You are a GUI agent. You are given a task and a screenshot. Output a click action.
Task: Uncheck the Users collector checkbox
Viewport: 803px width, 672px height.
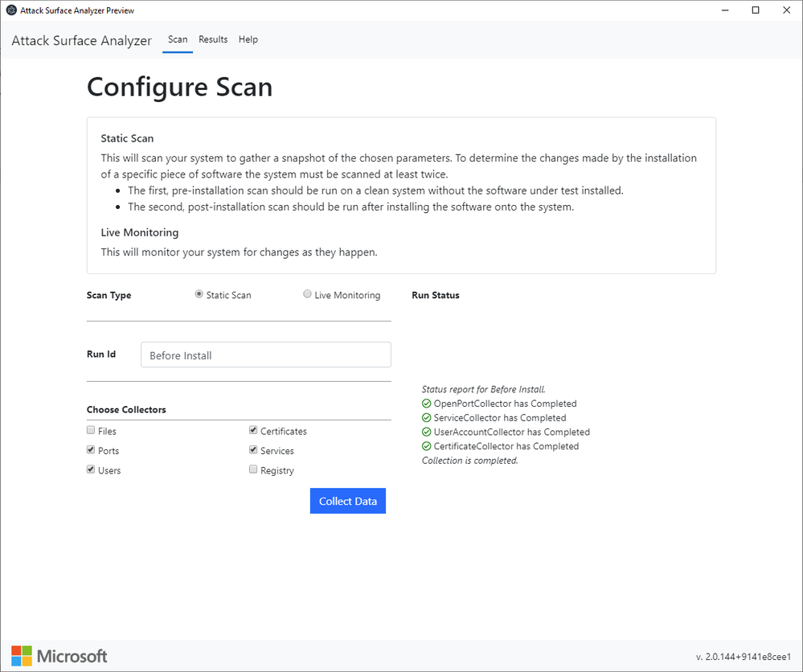pos(91,469)
